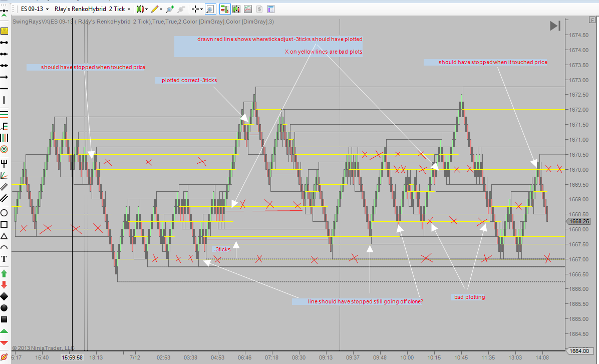Click the 10:45 time axis label
The width and height of the screenshot is (599, 364).
[x=461, y=358]
